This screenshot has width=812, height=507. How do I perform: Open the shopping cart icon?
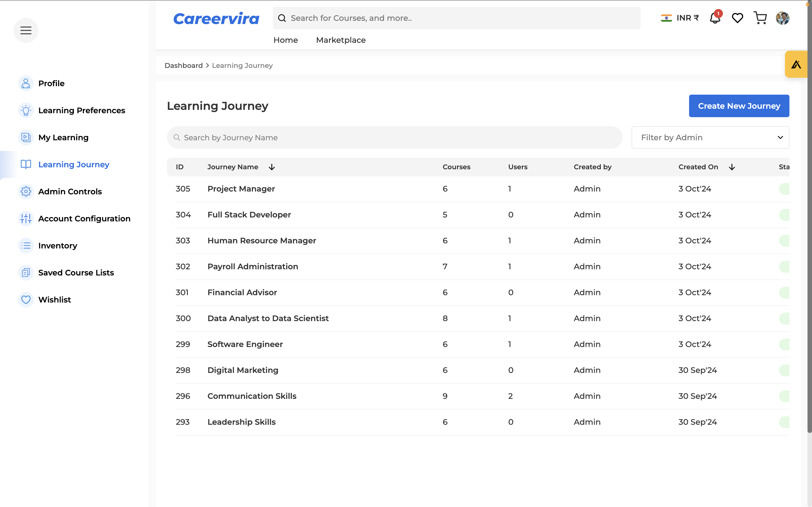(x=760, y=18)
